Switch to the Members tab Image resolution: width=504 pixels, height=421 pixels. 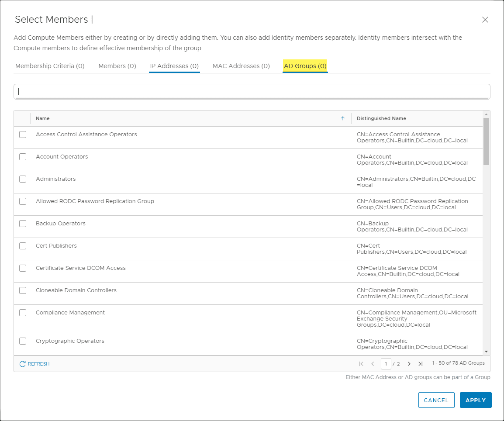point(117,66)
